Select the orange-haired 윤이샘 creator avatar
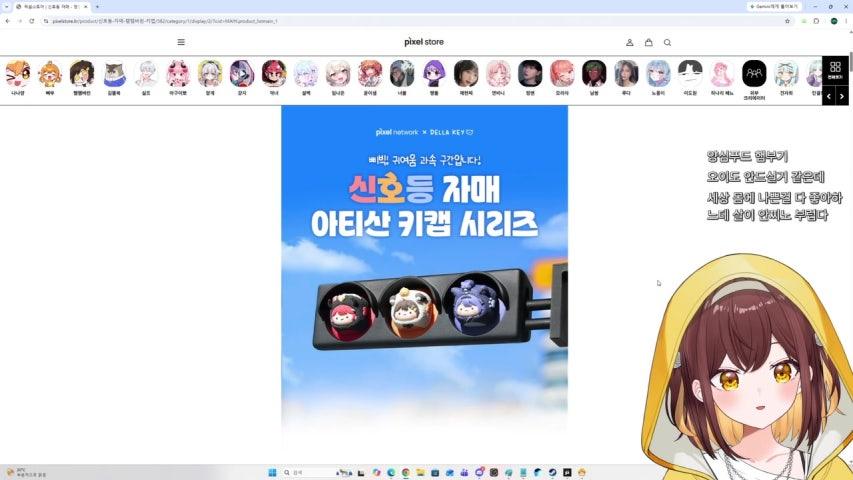 tap(370, 73)
